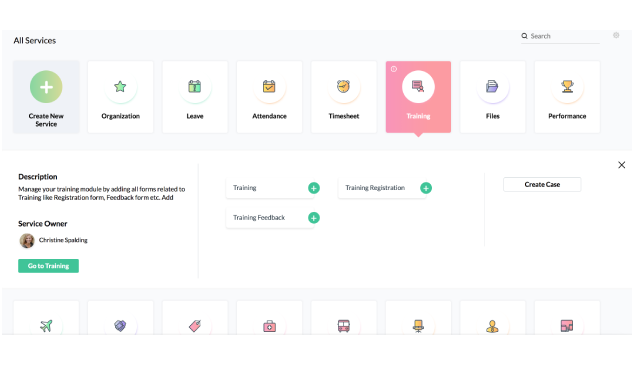Click Christine Spalding's avatar
This screenshot has width=640, height=370.
coord(27,241)
